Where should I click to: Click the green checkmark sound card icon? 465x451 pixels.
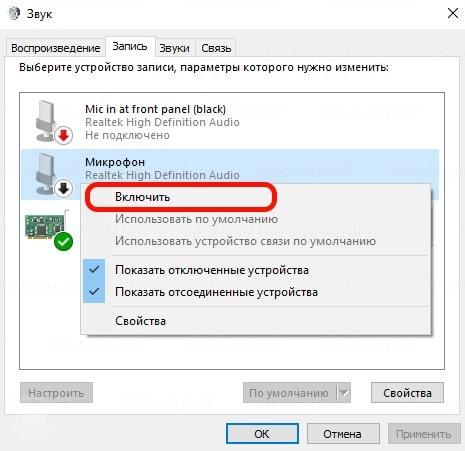[49, 230]
